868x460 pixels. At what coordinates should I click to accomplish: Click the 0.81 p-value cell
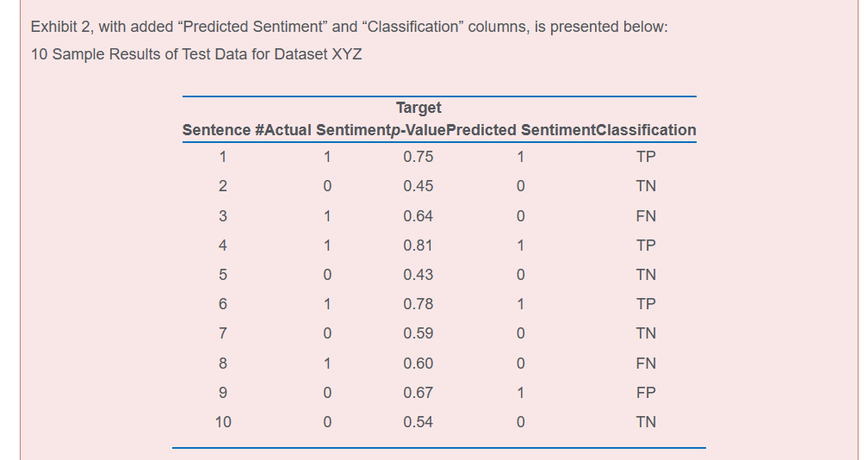coord(418,246)
